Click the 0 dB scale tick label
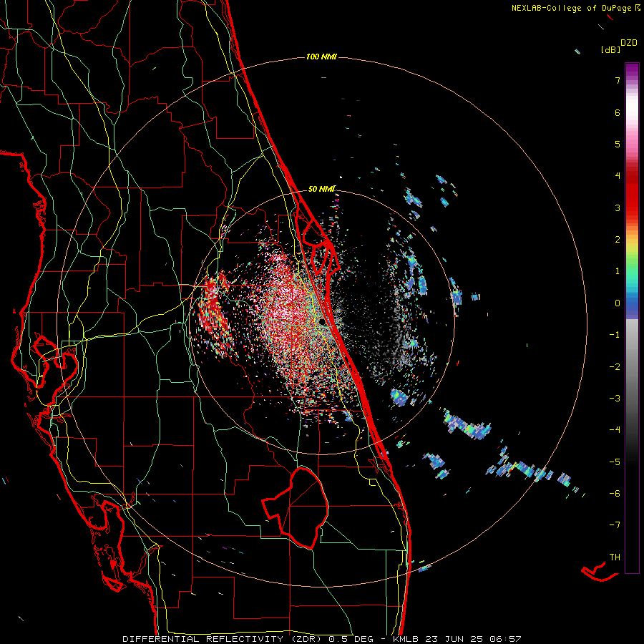This screenshot has width=644, height=644. tap(618, 303)
